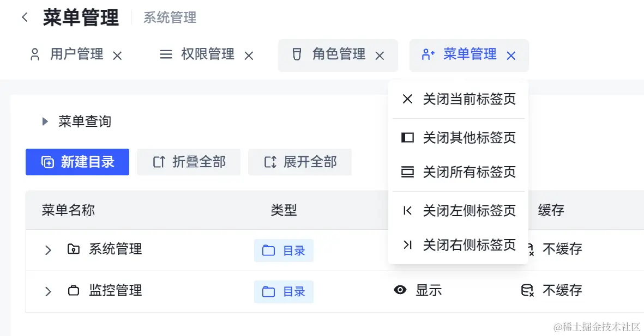The image size is (644, 336).
Task: Click the back arrow beside 菜单管理 title
Action: [25, 17]
